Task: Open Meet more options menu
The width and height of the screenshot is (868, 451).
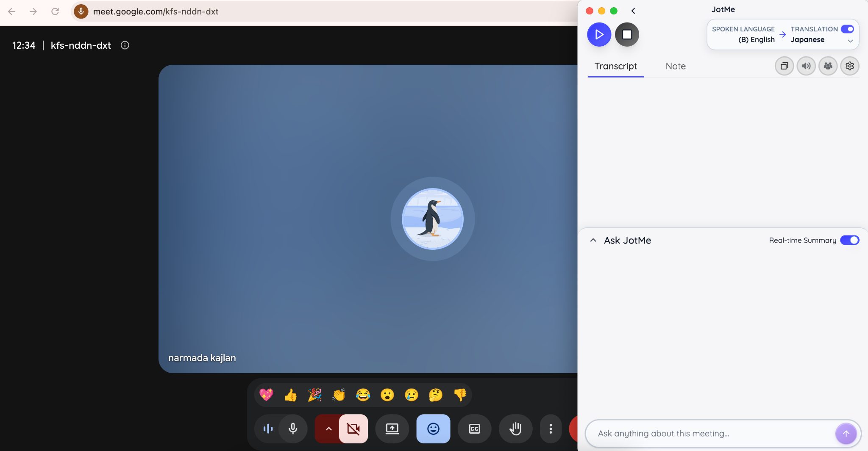Action: [551, 429]
